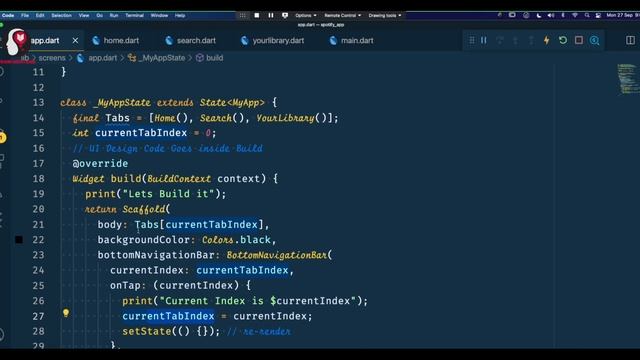Click the UI Design comment on line 16
This screenshot has width=640, height=360.
pyautogui.click(x=168, y=149)
